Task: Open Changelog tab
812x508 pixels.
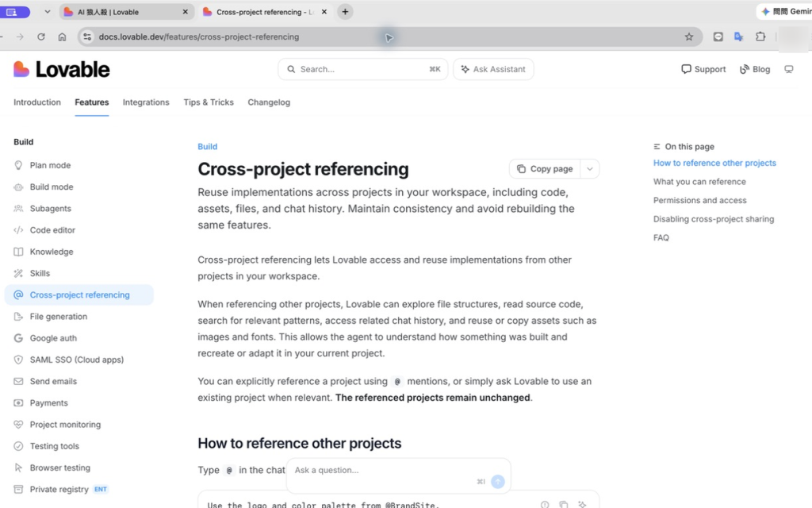Action: tap(269, 102)
